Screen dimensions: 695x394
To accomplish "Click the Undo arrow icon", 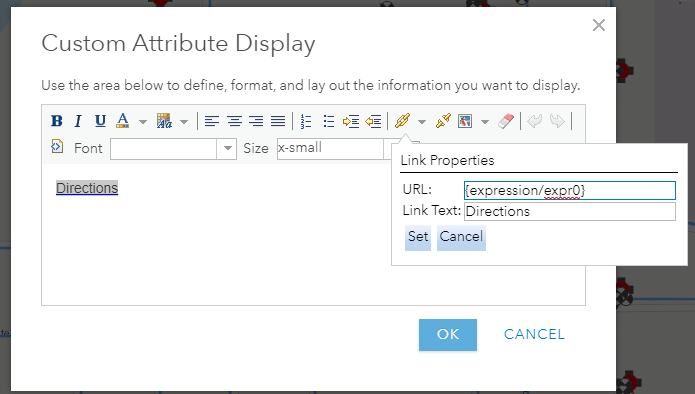I will point(535,121).
